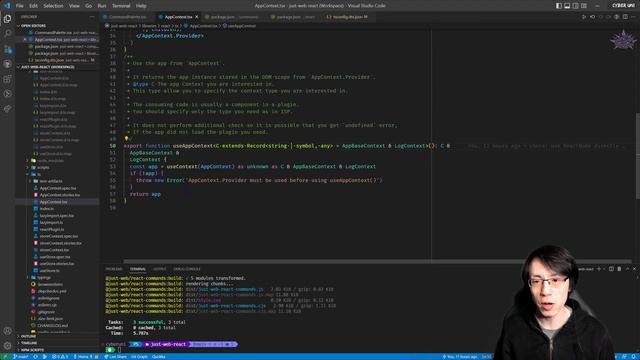640x360 pixels.
Task: Open the Go menu
Action: pos(89,6)
